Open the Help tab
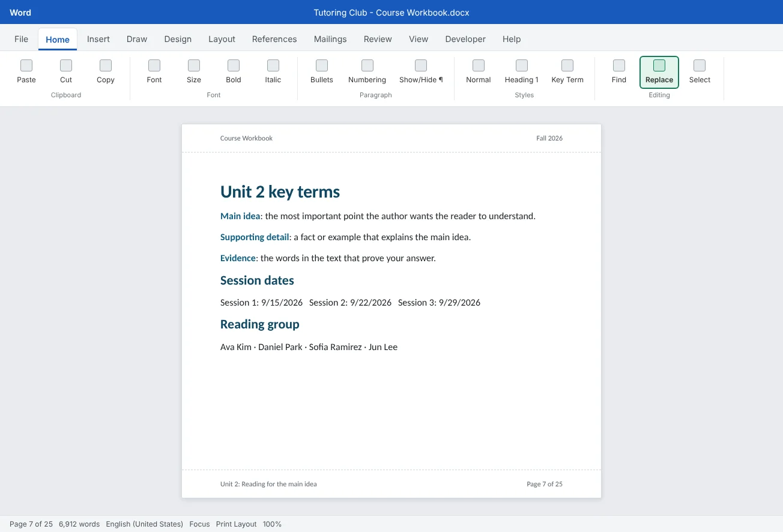783x532 pixels. click(512, 39)
